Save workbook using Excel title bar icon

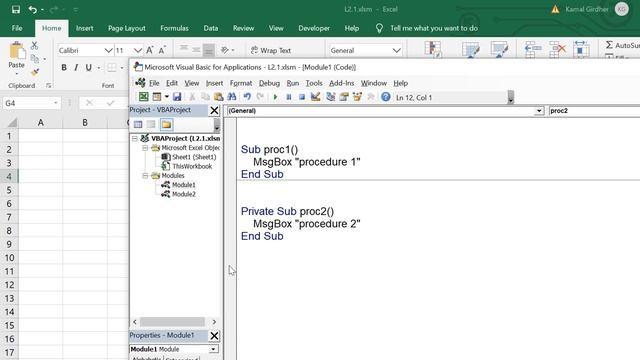(16, 9)
